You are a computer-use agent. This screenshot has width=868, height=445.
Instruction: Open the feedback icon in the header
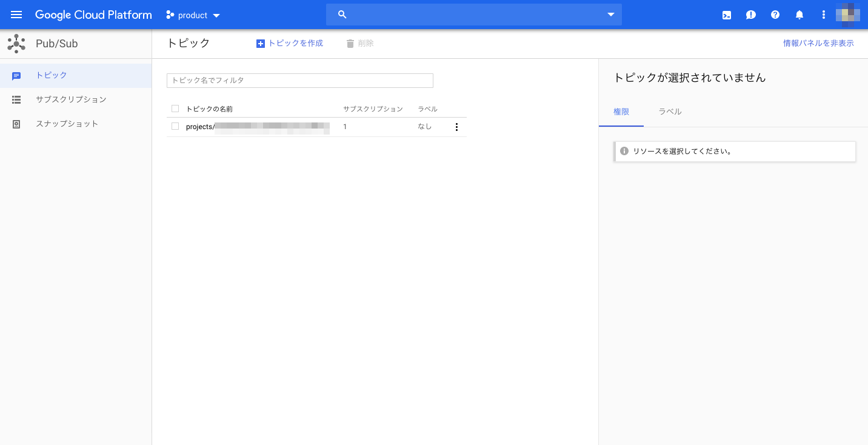[x=750, y=15]
